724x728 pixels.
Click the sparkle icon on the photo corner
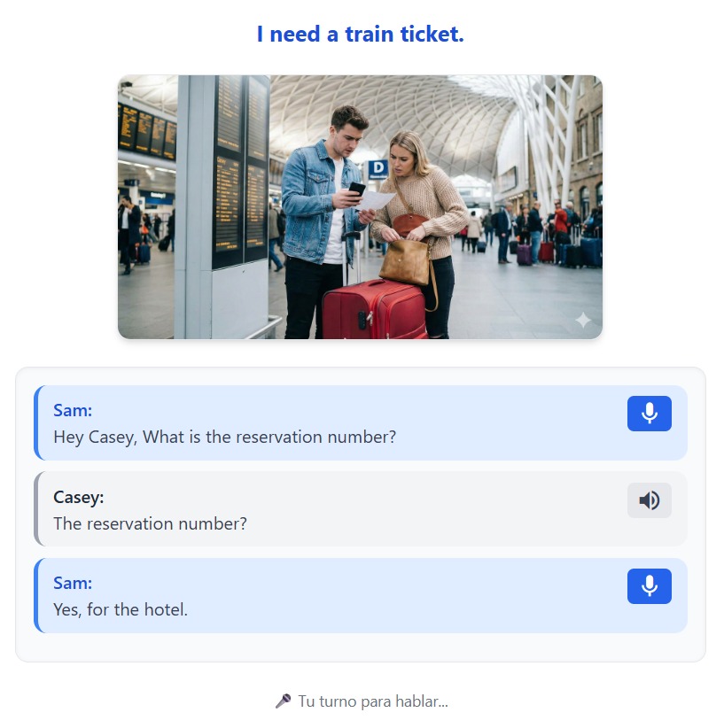[x=583, y=320]
